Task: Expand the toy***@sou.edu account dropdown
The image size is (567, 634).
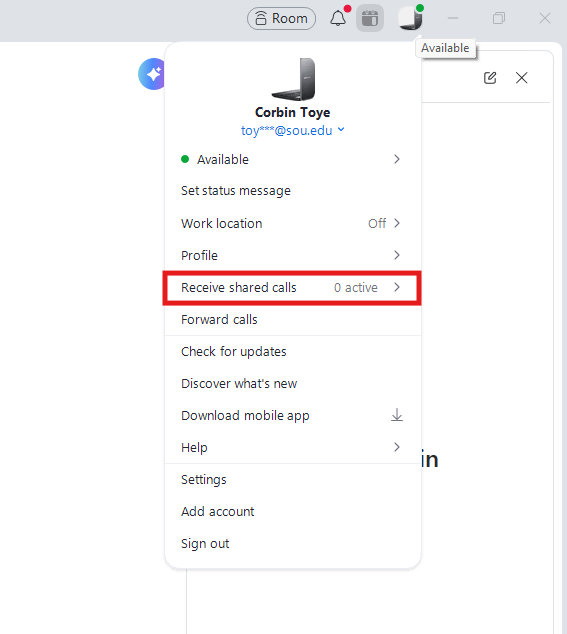Action: click(x=292, y=130)
